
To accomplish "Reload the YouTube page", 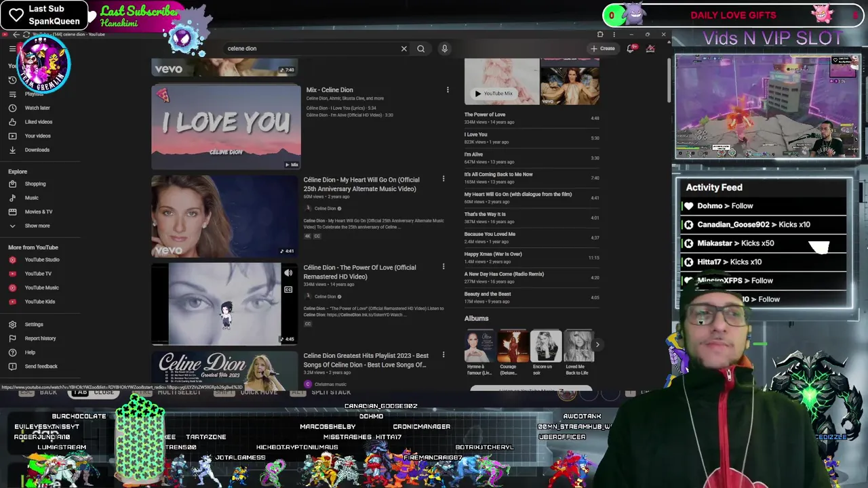I will click(x=26, y=35).
